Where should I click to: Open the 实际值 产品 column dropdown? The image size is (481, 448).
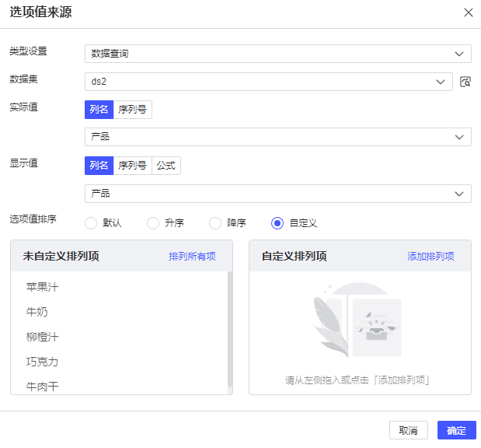[277, 137]
